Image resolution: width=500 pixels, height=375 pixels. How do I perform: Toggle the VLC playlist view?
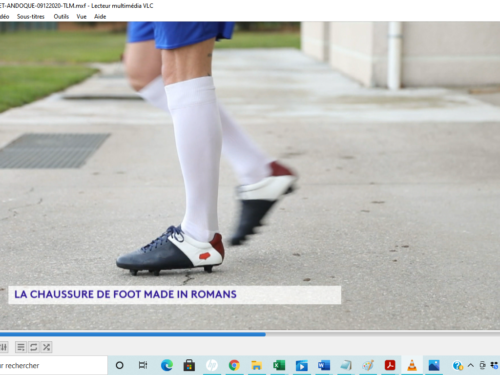[21, 347]
